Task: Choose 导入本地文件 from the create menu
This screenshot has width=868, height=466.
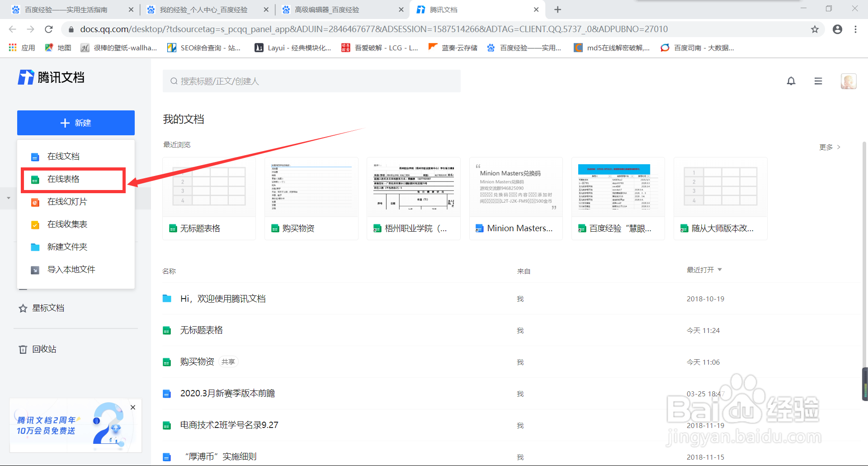Action: [76, 270]
